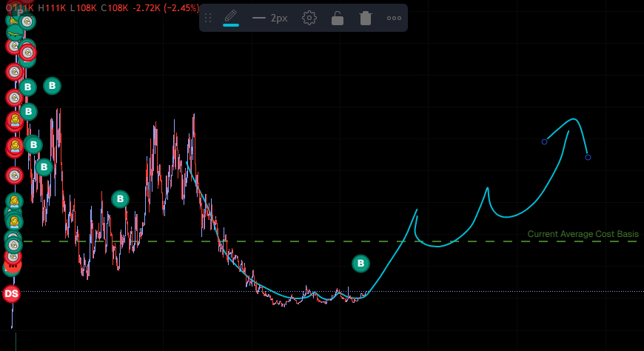
Task: Open drawing settings gear
Action: (x=309, y=18)
